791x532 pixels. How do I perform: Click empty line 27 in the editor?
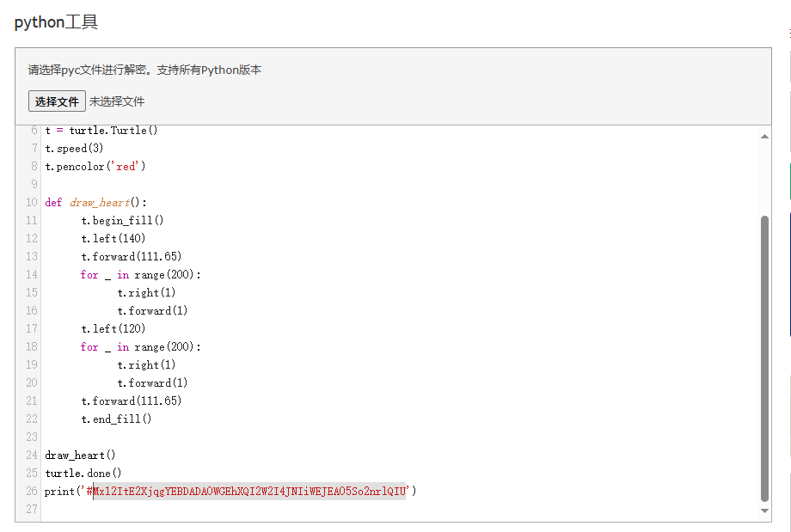click(258, 509)
